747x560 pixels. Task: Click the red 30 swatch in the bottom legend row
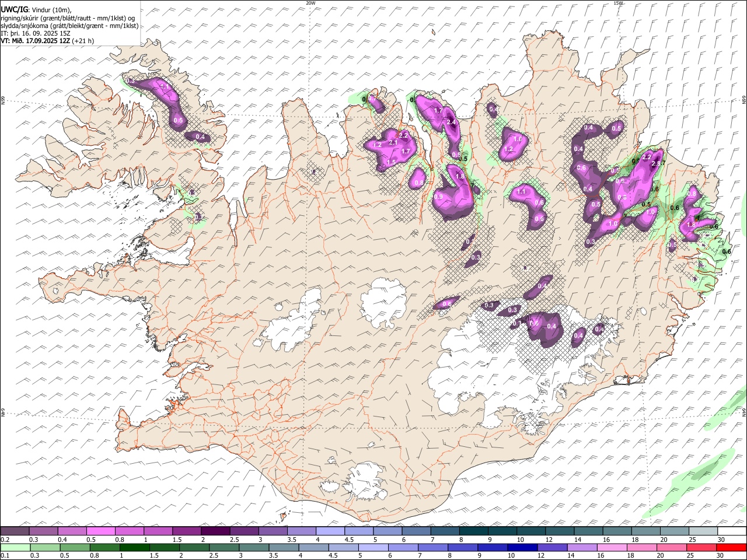(732, 547)
